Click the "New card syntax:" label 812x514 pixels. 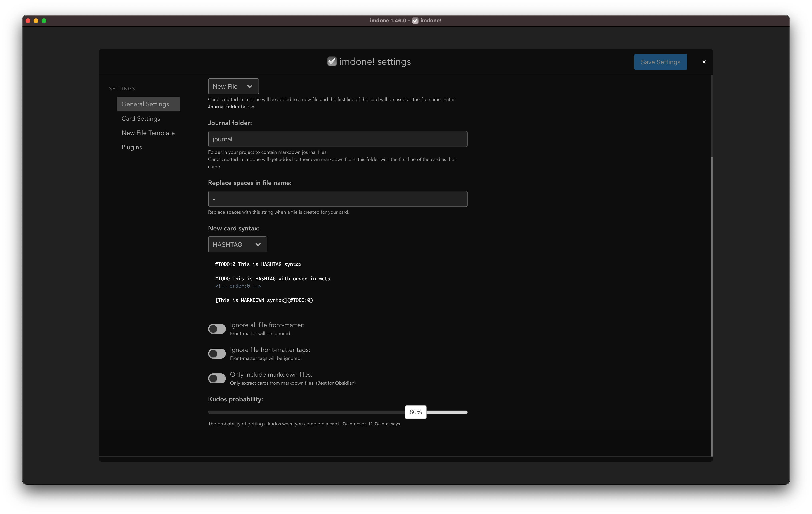coord(234,228)
